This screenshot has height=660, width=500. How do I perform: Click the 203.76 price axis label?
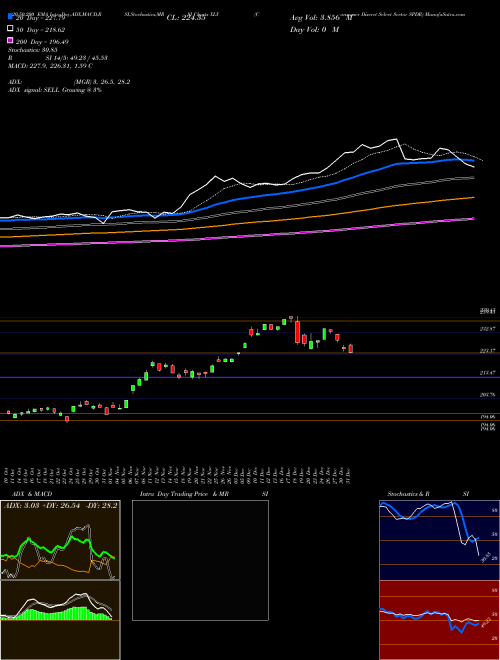pyautogui.click(x=488, y=394)
